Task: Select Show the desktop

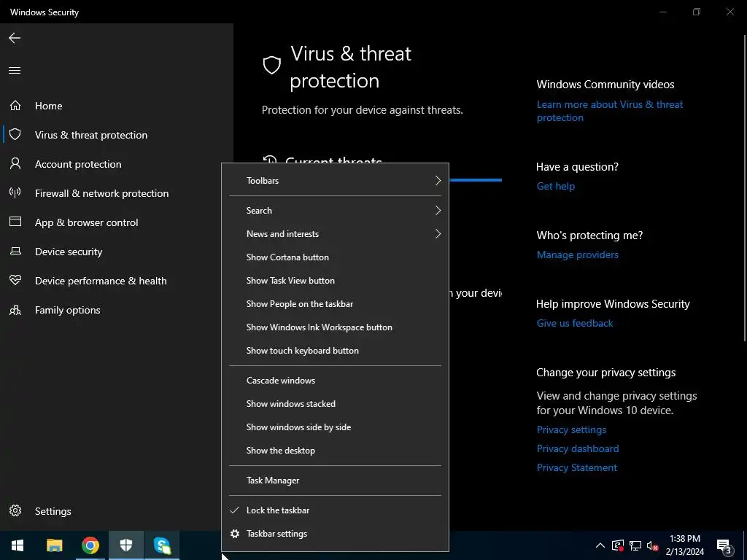Action: coord(336,451)
